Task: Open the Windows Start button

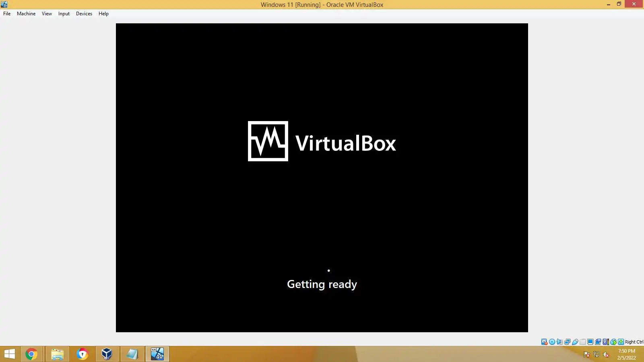Action: pyautogui.click(x=9, y=354)
